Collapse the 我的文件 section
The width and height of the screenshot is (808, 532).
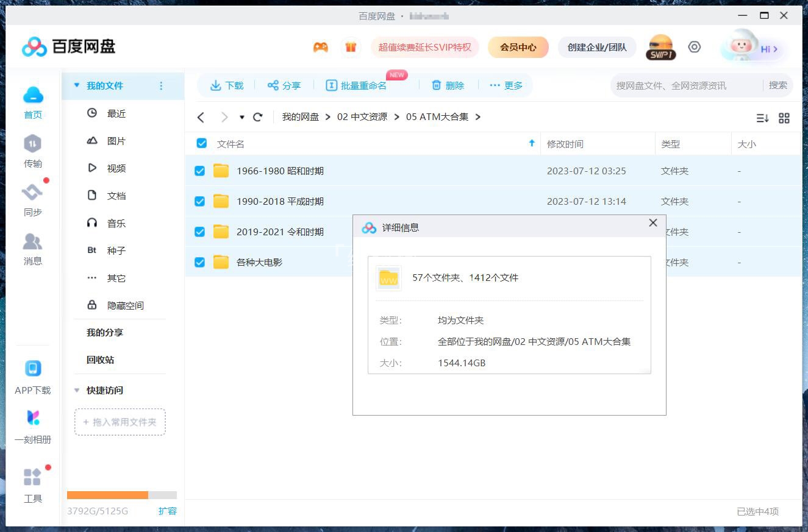(x=76, y=86)
